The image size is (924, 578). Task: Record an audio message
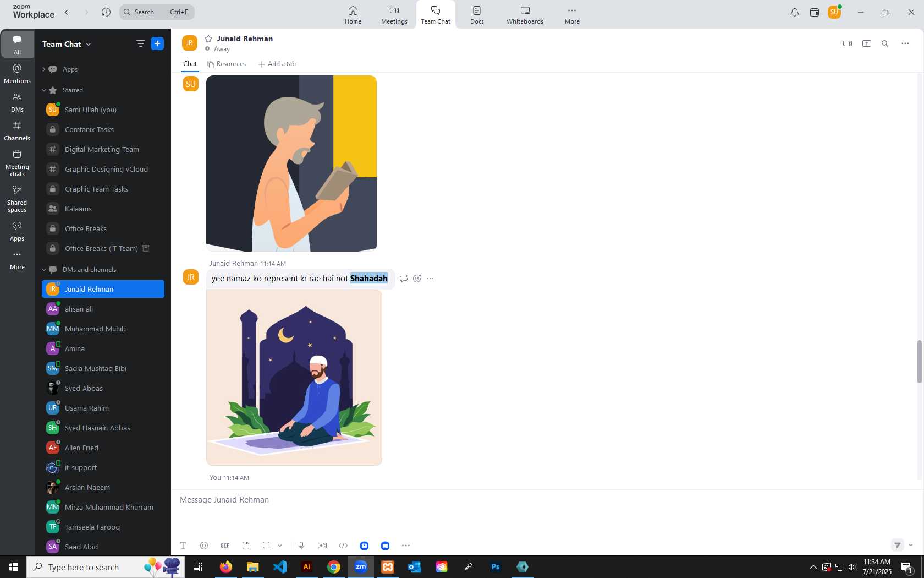[x=301, y=546]
